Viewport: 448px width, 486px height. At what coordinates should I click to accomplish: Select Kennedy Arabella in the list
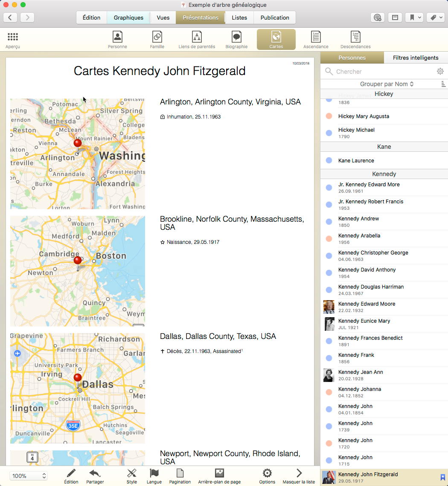384,239
